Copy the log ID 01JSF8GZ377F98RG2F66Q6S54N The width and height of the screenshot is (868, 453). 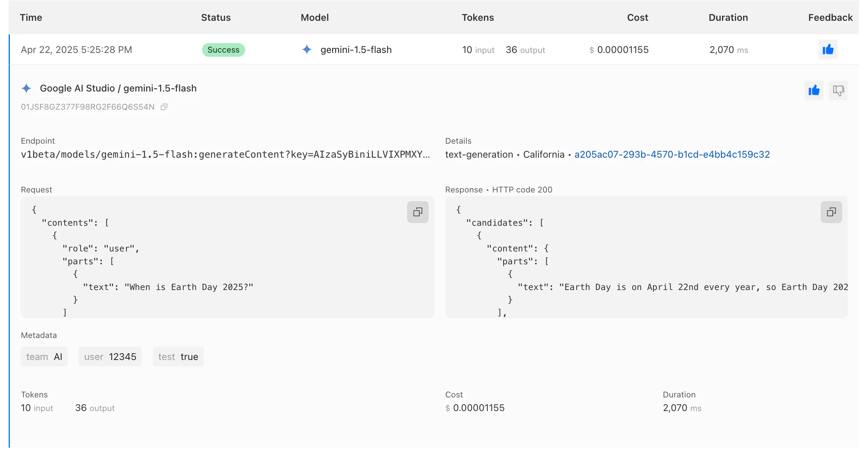164,107
